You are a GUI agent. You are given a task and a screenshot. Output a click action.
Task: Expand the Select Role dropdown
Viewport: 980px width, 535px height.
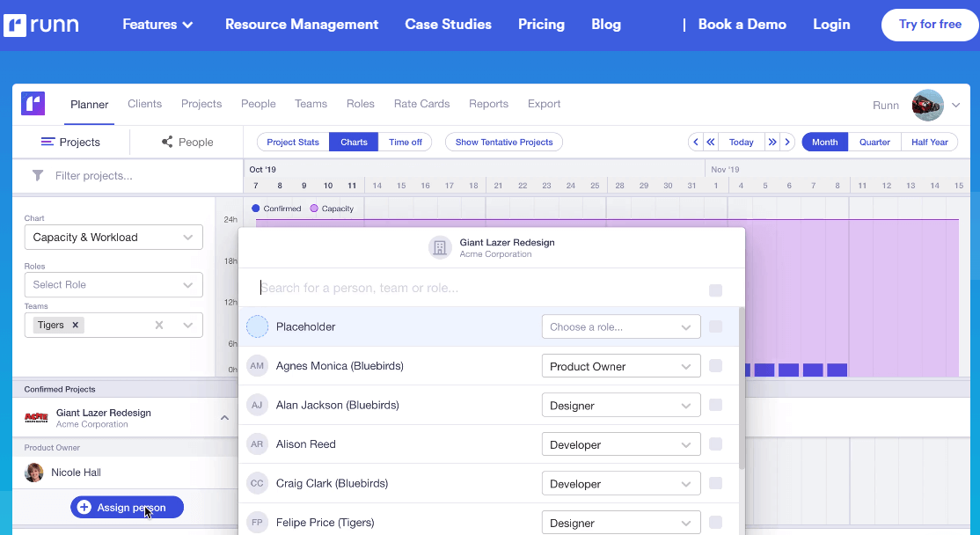[x=113, y=285]
